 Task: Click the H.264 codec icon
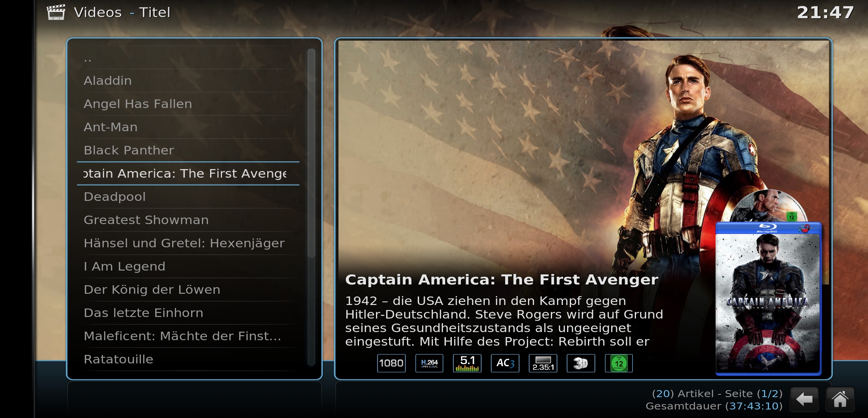click(429, 363)
